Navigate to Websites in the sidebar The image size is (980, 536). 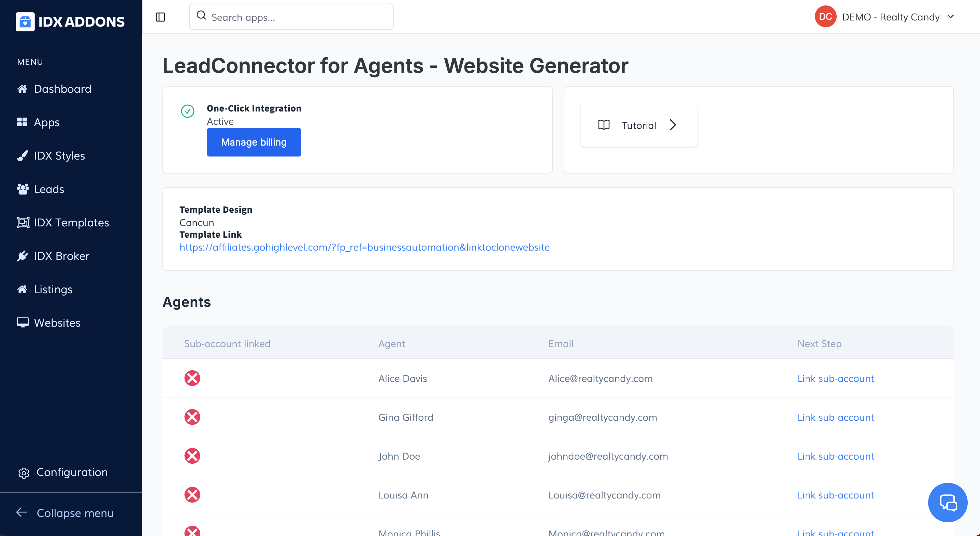pyautogui.click(x=57, y=323)
